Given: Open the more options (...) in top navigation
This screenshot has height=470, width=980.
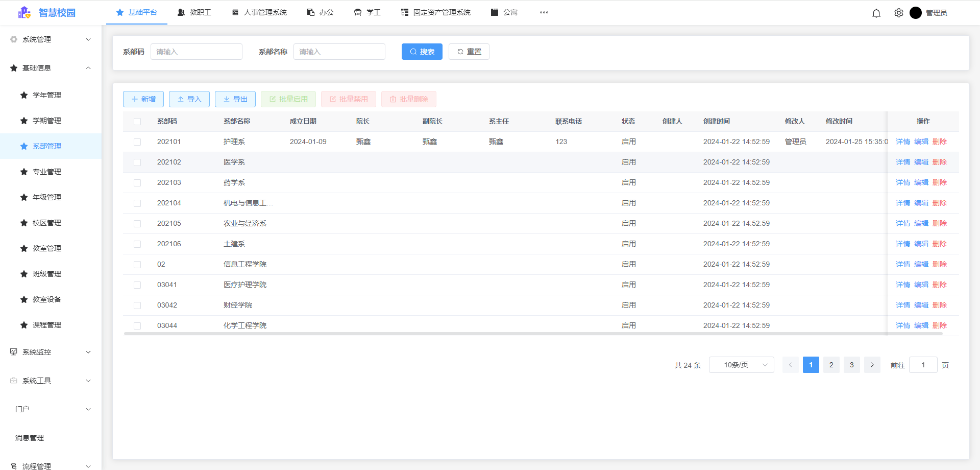Looking at the screenshot, I should [544, 12].
